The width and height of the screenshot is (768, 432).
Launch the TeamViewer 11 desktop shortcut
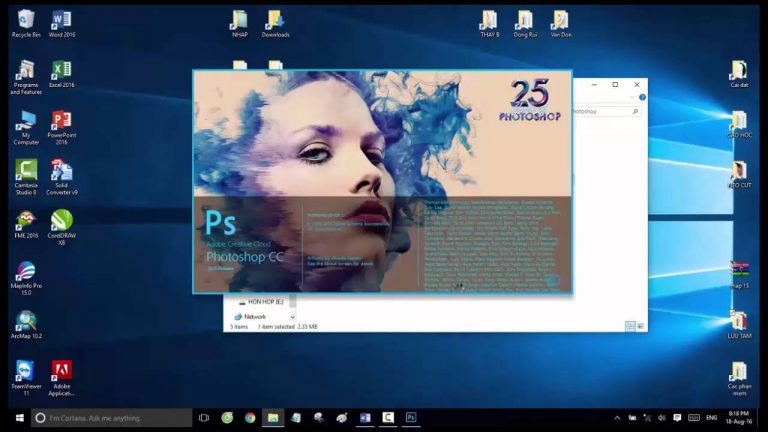[26, 378]
